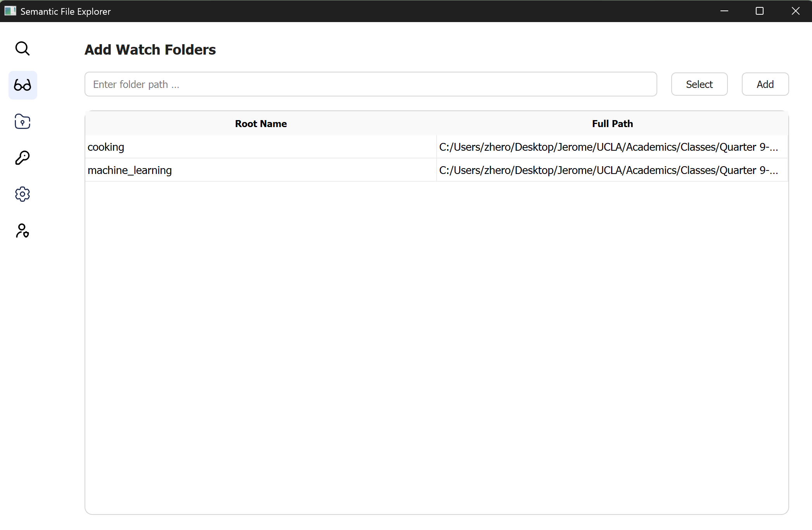The image size is (812, 530).
Task: Select the machine_learning root name cell
Action: click(x=261, y=170)
